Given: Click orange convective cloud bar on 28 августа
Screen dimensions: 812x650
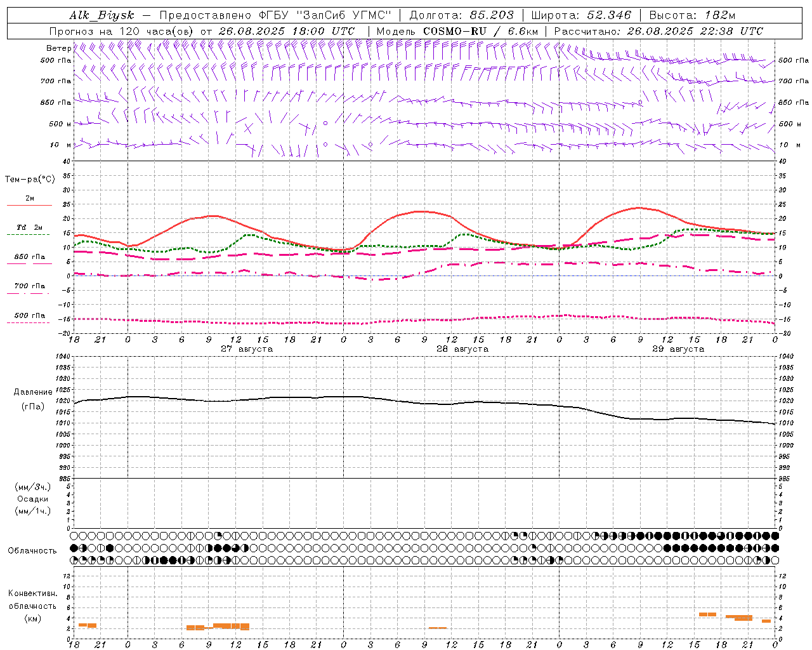Looking at the screenshot, I should [437, 628].
